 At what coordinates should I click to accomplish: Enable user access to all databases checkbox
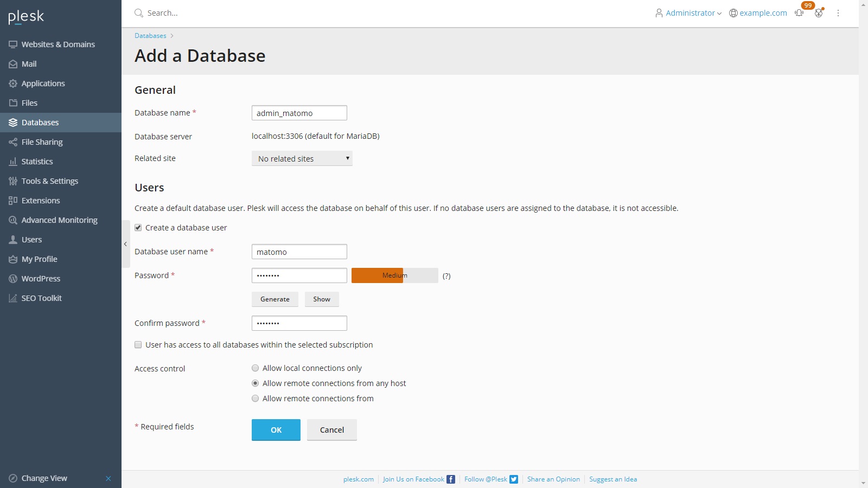click(x=138, y=345)
